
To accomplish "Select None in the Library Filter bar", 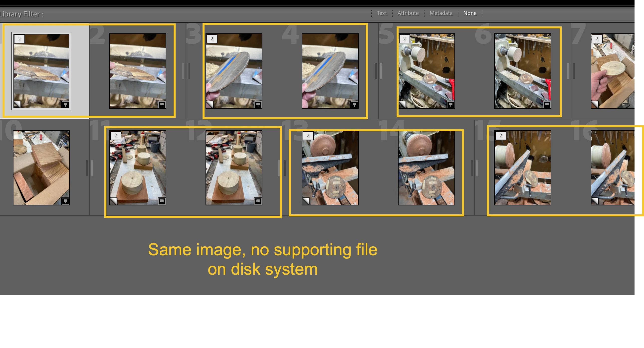I will click(x=470, y=13).
